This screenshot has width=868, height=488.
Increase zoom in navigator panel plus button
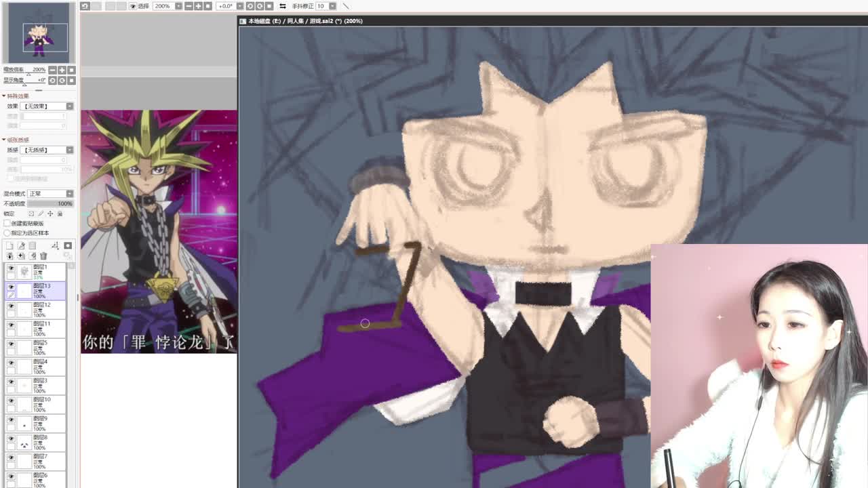62,70
